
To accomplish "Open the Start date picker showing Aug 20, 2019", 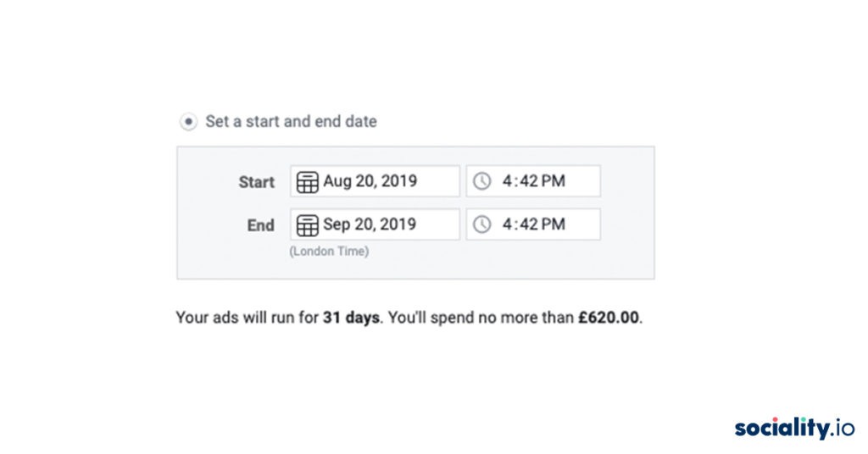I will pos(375,180).
